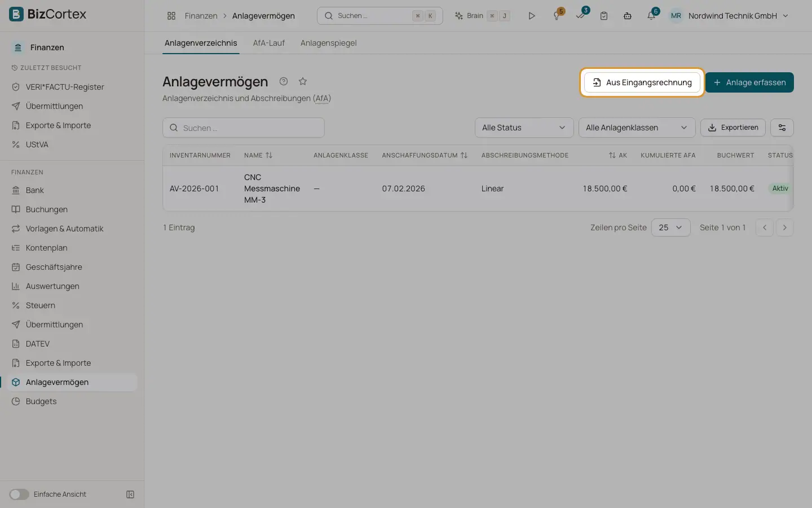This screenshot has height=508, width=812.
Task: Collapse the sidebar with the panel icon
Action: click(130, 494)
